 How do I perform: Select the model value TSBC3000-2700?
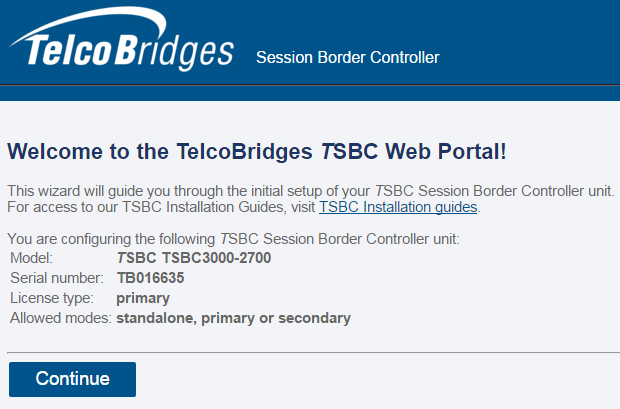pos(194,258)
